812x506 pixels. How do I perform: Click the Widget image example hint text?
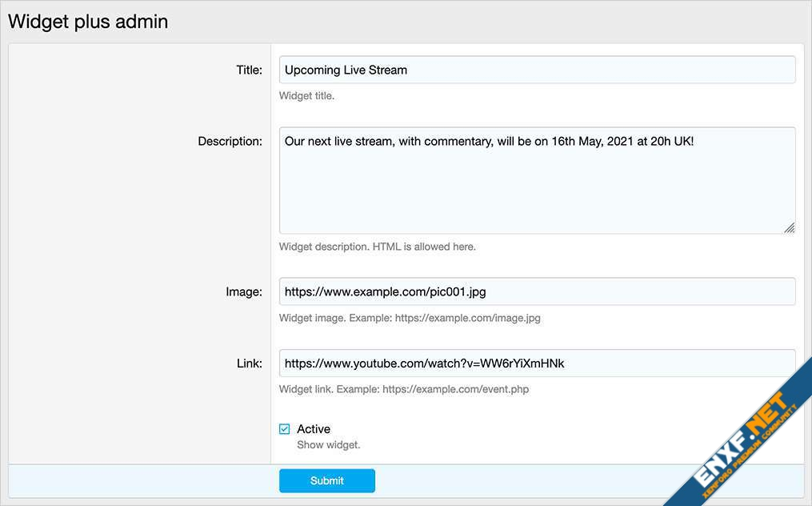(410, 318)
